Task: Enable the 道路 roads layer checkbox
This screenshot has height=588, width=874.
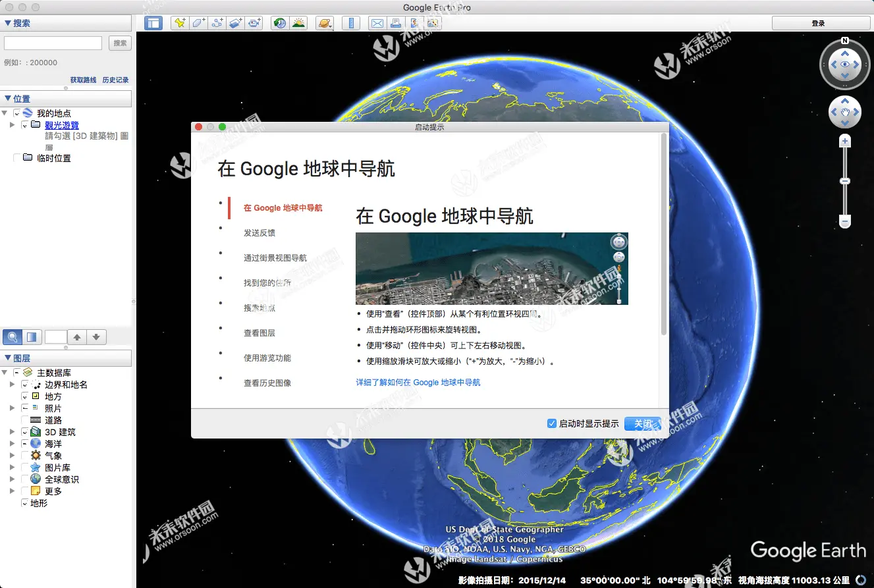Action: 25,420
